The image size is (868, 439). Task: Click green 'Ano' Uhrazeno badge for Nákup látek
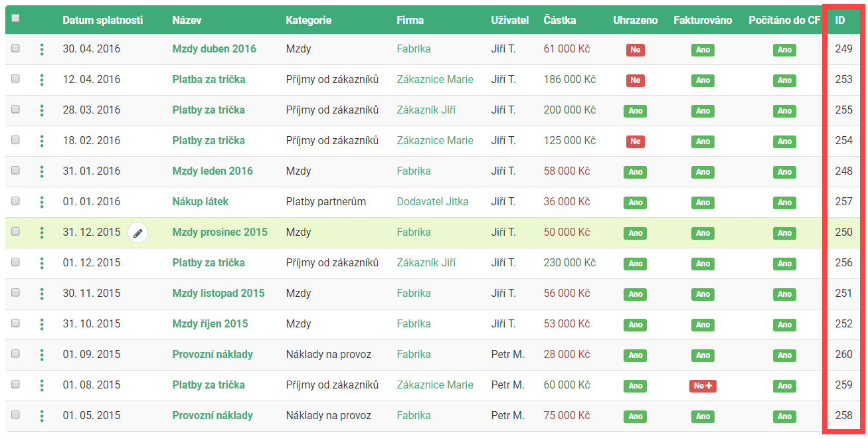click(x=635, y=203)
